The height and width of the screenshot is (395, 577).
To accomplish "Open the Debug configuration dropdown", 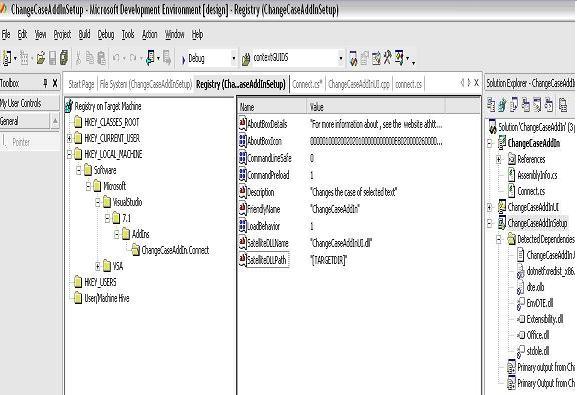I will (233, 59).
